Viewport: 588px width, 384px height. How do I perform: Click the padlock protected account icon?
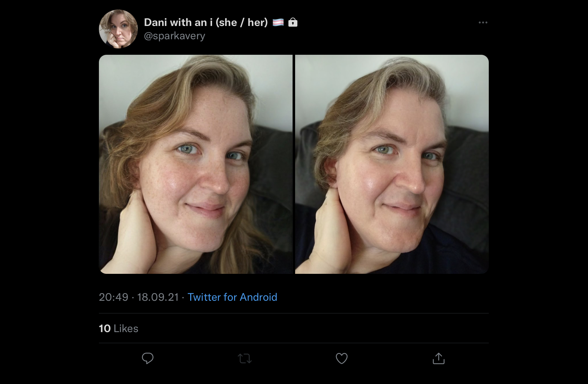(x=293, y=22)
